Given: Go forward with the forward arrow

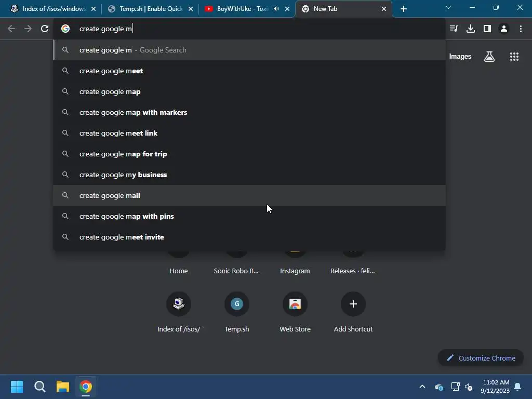Looking at the screenshot, I should click(x=28, y=29).
